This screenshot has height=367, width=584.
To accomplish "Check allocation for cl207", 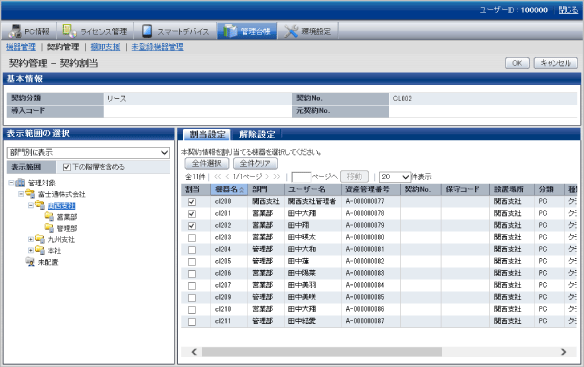I will point(192,286).
